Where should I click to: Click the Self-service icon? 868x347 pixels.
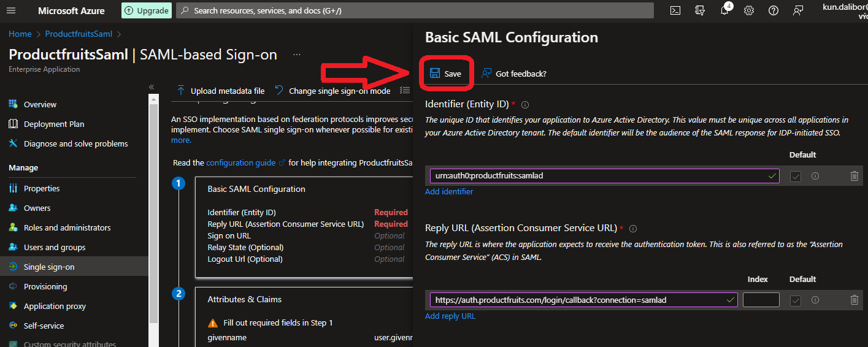click(x=13, y=326)
